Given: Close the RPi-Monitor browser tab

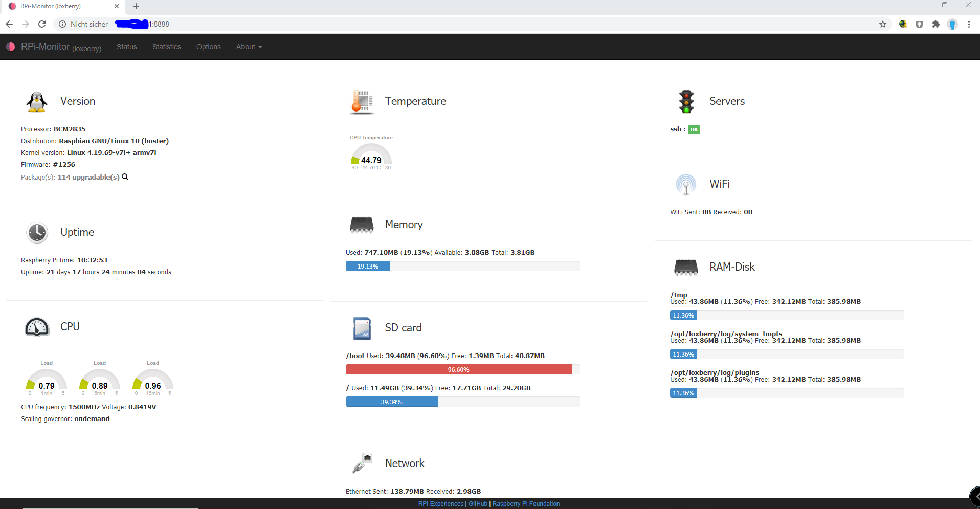Looking at the screenshot, I should [x=117, y=6].
